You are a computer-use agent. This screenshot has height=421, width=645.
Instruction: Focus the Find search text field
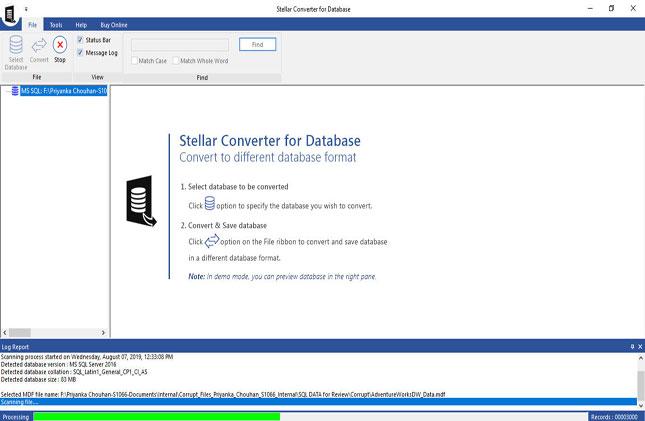coord(180,44)
